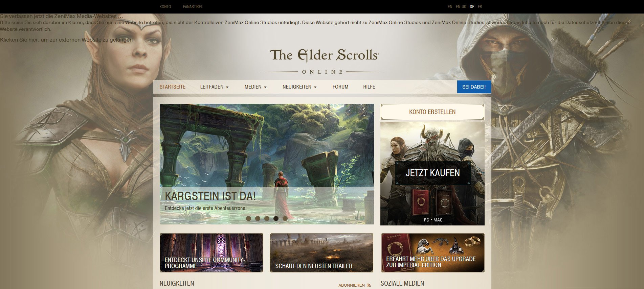Open the Imperial Edition upgrade banner
This screenshot has height=289, width=644.
click(x=433, y=253)
